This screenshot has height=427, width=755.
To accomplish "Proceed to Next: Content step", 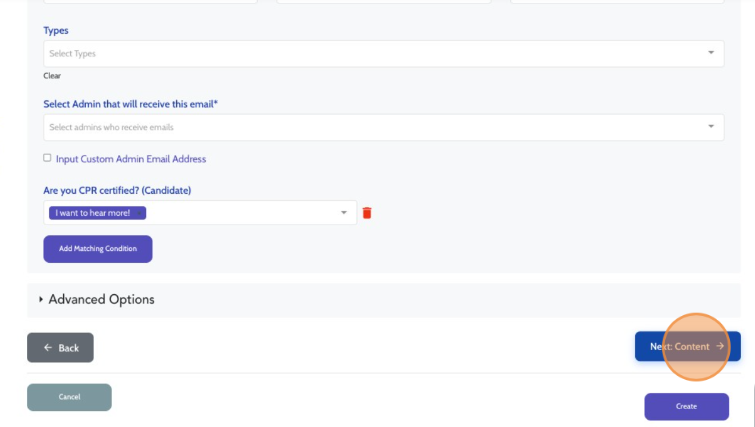I will 688,347.
